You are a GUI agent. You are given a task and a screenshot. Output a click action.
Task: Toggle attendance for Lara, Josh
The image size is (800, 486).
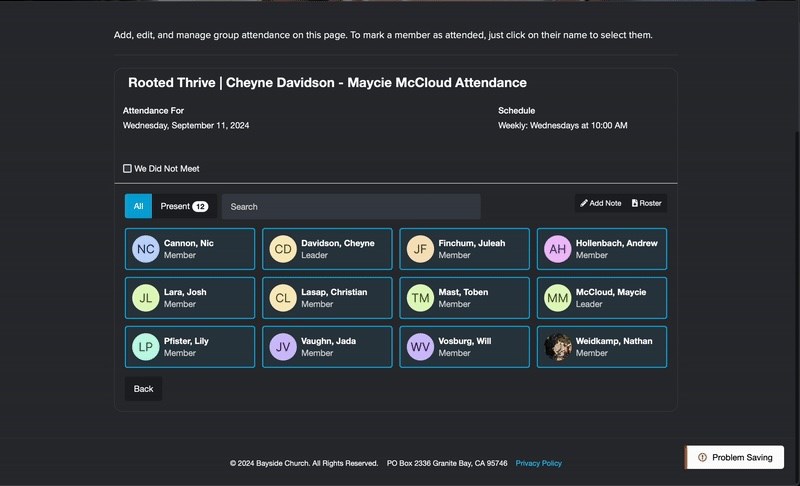pos(190,298)
